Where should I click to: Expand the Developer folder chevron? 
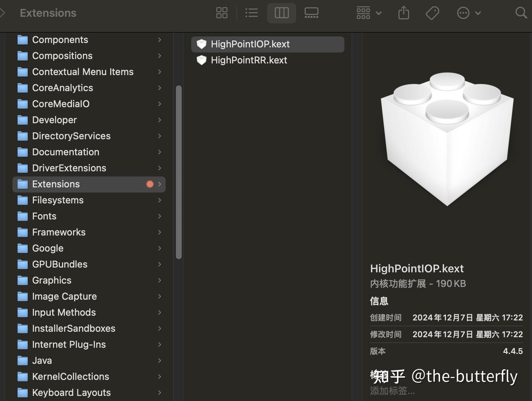click(159, 120)
